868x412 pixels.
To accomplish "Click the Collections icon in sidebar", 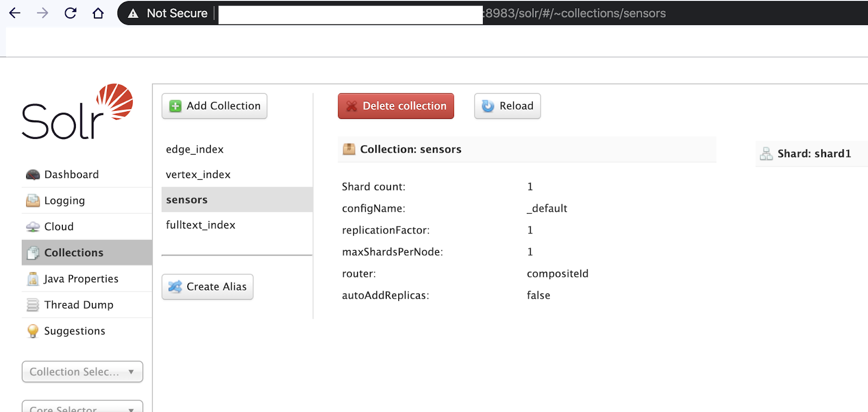I will coord(33,253).
